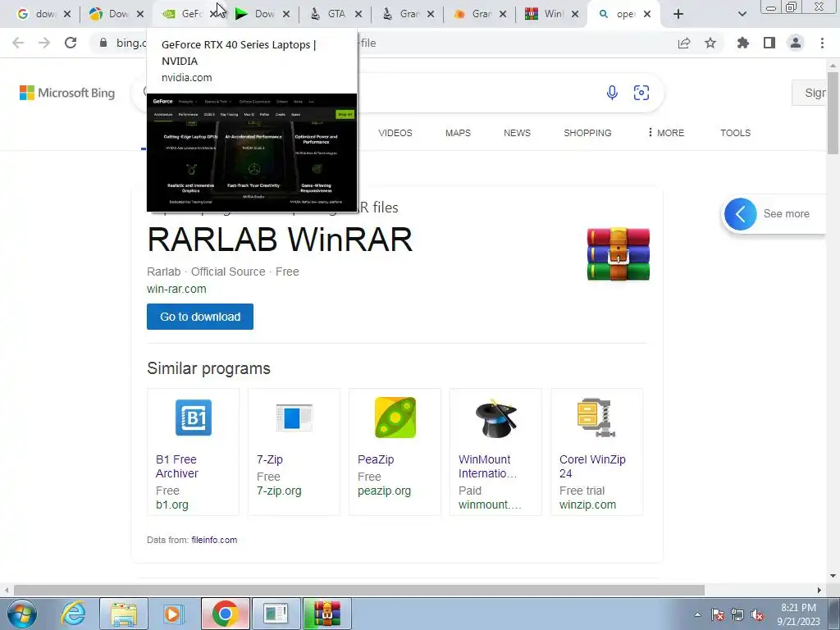
Task: Click the Corel WinZip 24 title
Action: click(x=592, y=467)
